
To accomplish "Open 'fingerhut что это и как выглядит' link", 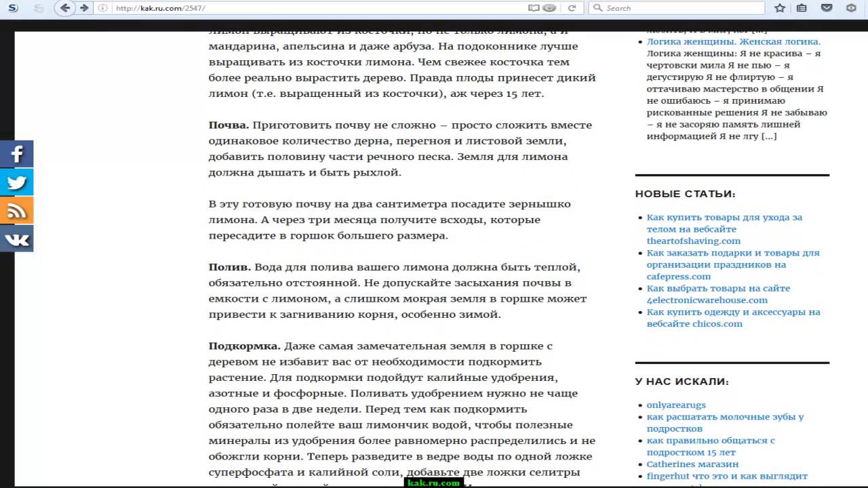I will 727,476.
